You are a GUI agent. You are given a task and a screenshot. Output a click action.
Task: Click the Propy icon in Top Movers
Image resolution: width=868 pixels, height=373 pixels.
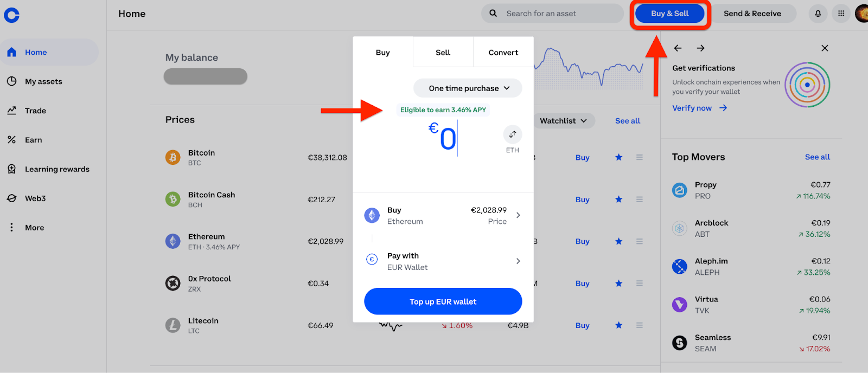pos(679,190)
